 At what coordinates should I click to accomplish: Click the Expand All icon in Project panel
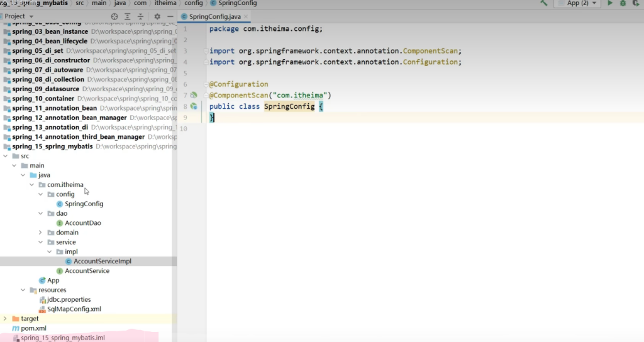128,16
